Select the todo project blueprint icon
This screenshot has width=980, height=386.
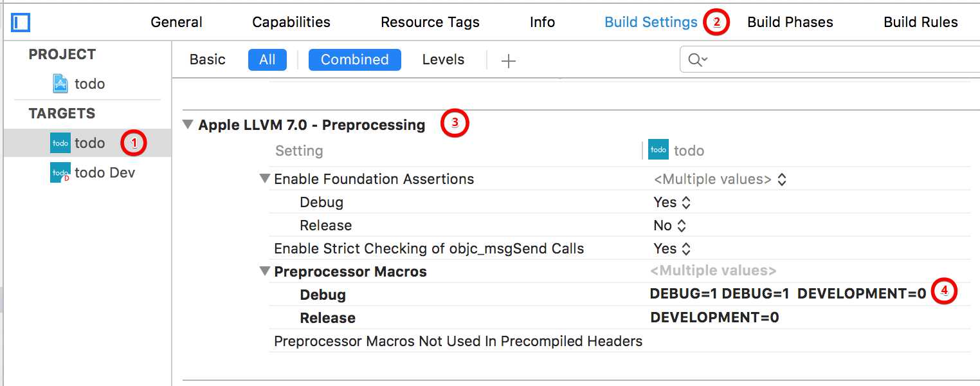coord(60,84)
